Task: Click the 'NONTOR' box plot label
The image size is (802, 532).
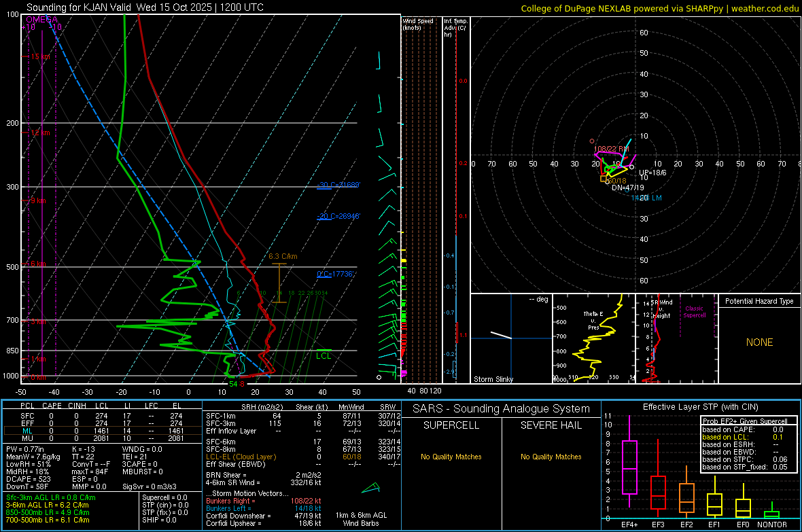Action: (772, 525)
